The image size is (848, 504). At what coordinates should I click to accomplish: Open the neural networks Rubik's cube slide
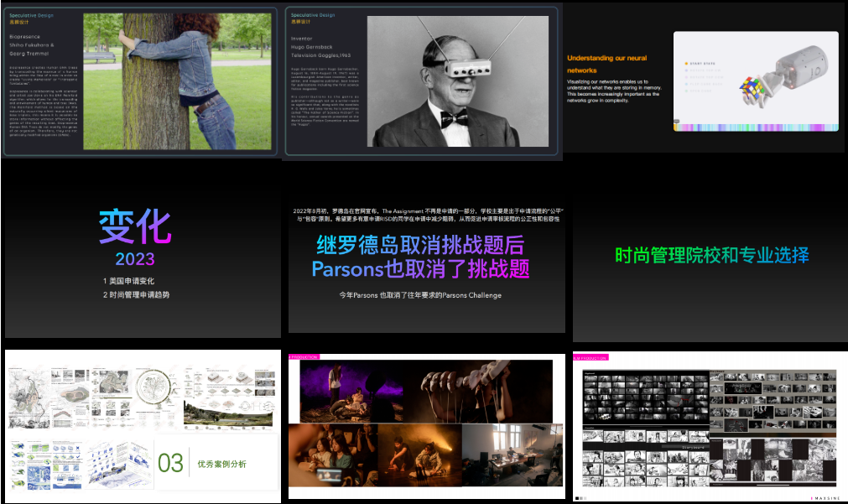[703, 79]
